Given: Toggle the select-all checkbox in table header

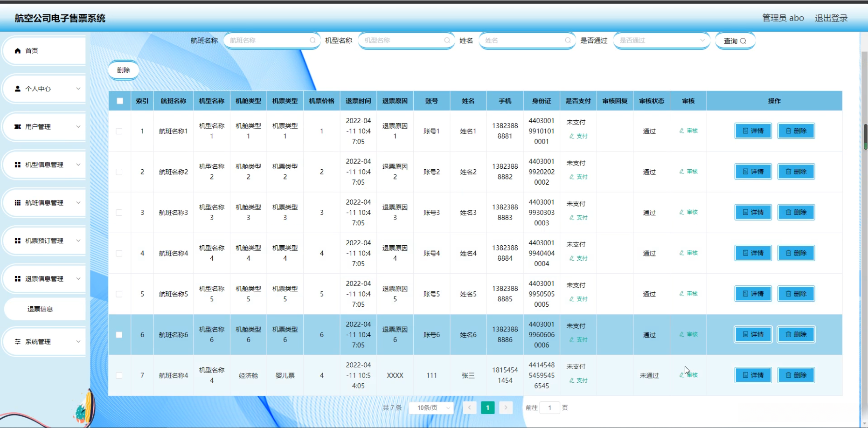Looking at the screenshot, I should (x=120, y=101).
